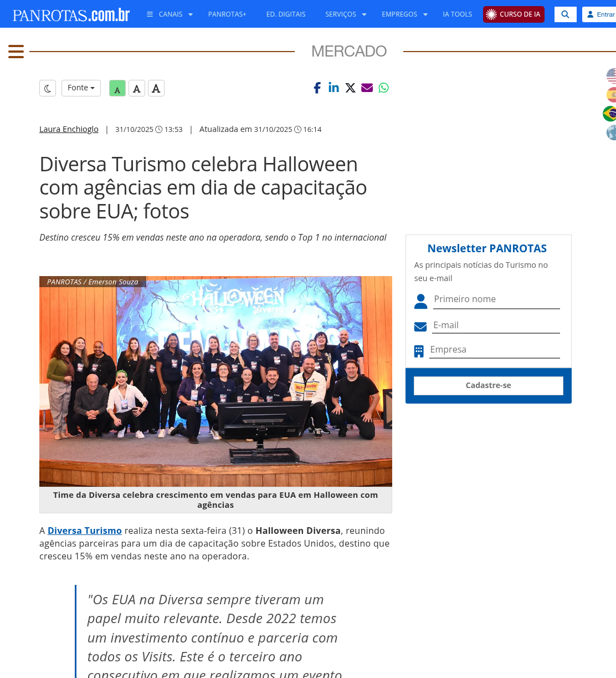Expand the Canais menu
This screenshot has width=616, height=678.
pos(170,14)
